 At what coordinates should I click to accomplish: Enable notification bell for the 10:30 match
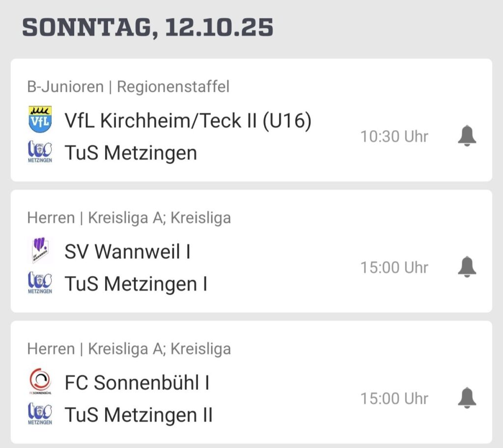[x=467, y=136]
